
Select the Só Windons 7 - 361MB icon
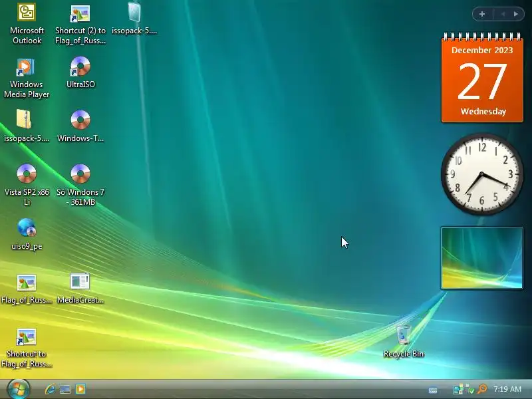coord(80,185)
